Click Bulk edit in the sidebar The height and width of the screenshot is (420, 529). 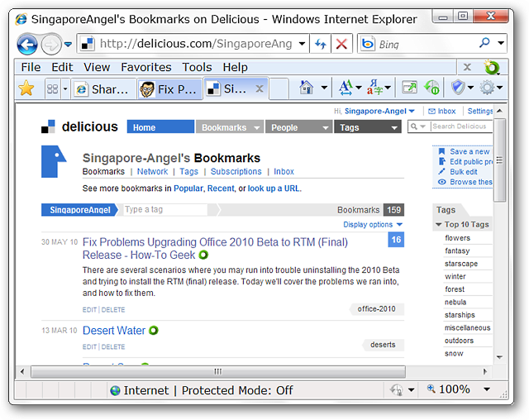(464, 172)
